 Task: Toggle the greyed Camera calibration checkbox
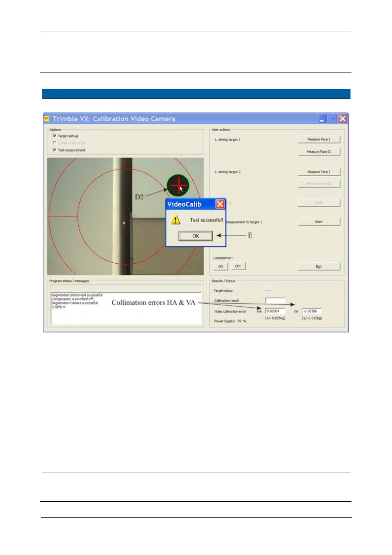pyautogui.click(x=55, y=143)
